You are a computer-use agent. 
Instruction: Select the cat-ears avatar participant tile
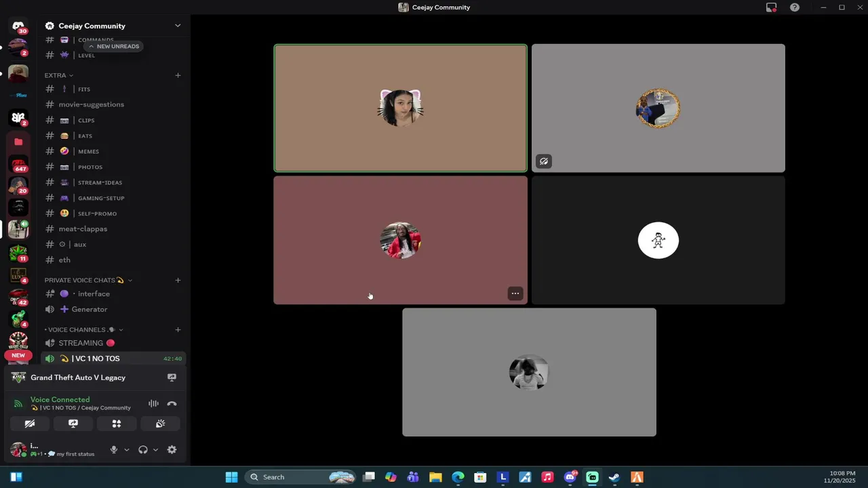pyautogui.click(x=400, y=108)
